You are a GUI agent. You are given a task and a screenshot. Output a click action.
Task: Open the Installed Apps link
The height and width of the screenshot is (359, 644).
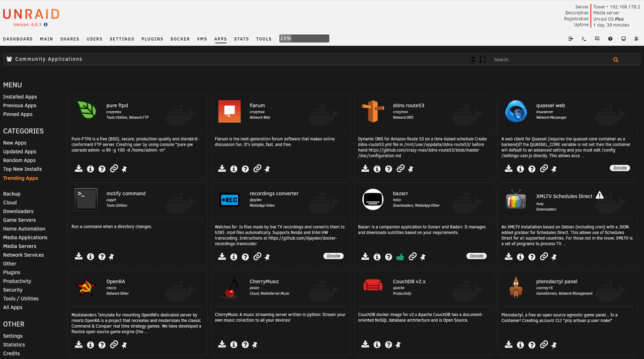20,97
